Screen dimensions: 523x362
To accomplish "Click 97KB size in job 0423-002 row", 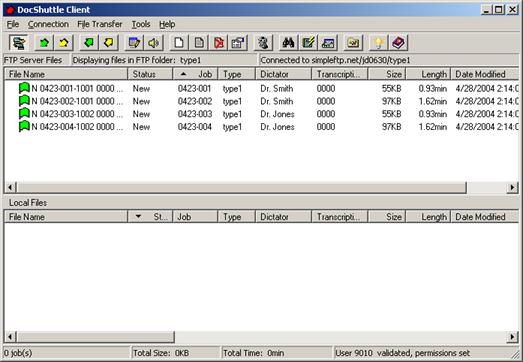I will pos(392,101).
